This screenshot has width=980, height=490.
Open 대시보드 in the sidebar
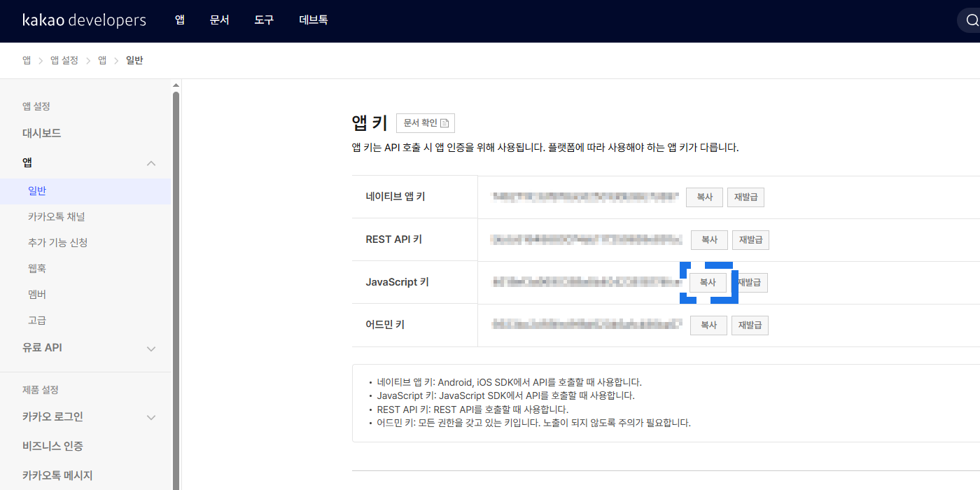click(42, 133)
